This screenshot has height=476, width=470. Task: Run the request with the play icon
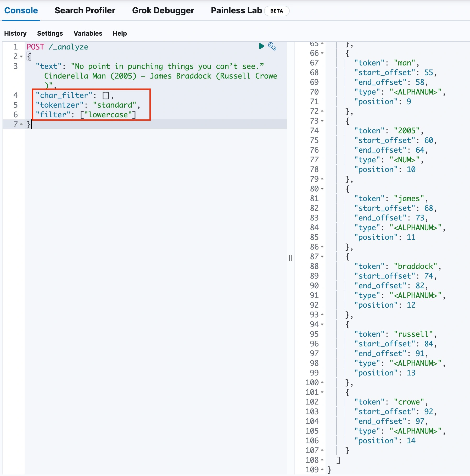pyautogui.click(x=261, y=46)
